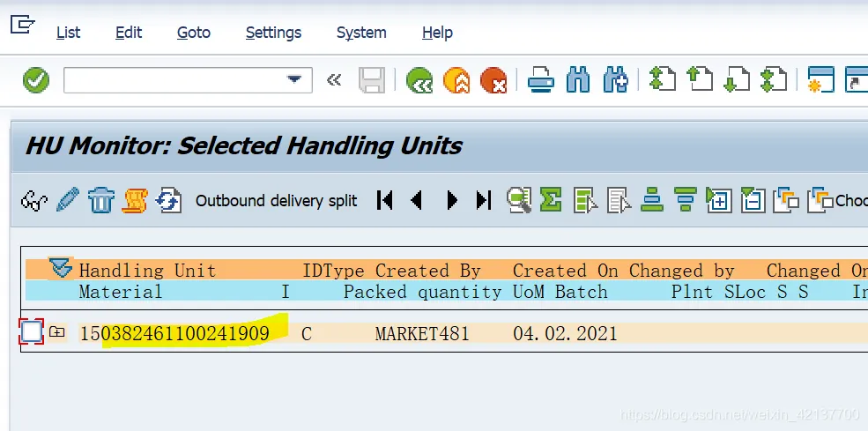Jump to first column icon
Screen dimensions: 868x431
[x=385, y=200]
